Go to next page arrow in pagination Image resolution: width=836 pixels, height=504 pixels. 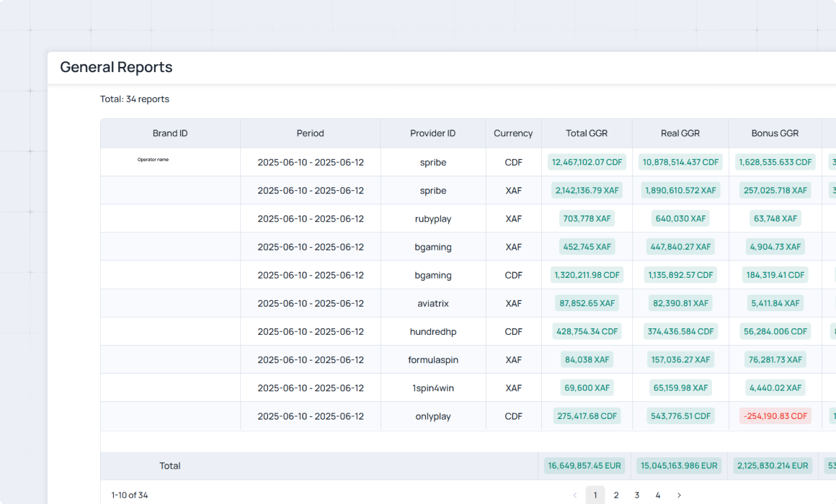[678, 495]
